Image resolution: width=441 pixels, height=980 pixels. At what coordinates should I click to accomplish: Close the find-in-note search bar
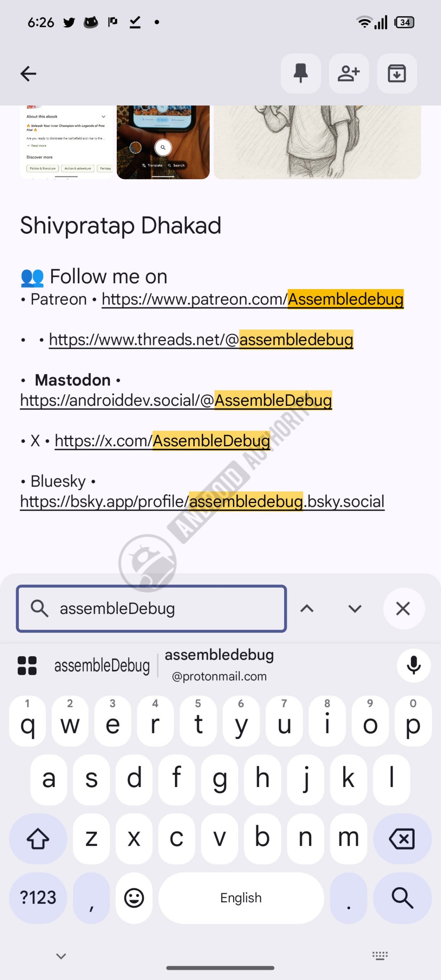point(403,608)
